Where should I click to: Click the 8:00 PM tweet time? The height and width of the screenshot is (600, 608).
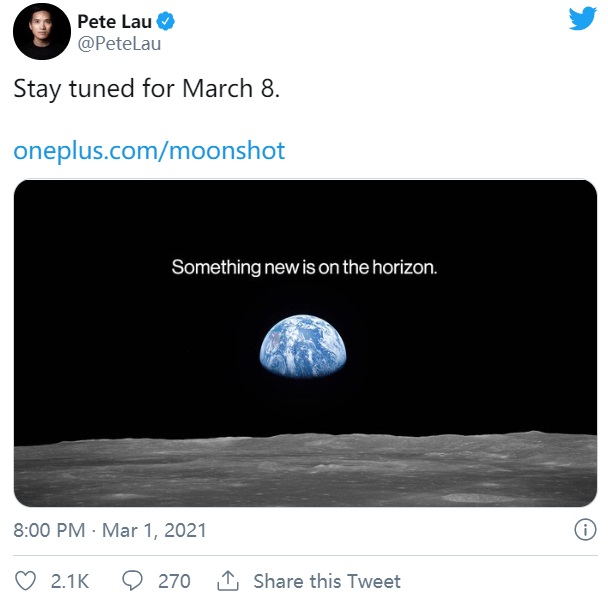[49, 530]
